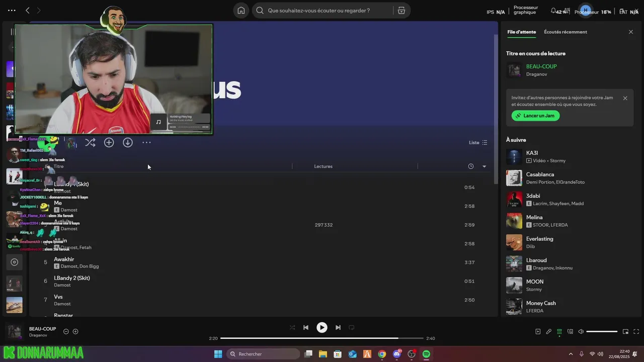Open the Spotify three-dots menu
The height and width of the screenshot is (362, 644).
[12, 10]
